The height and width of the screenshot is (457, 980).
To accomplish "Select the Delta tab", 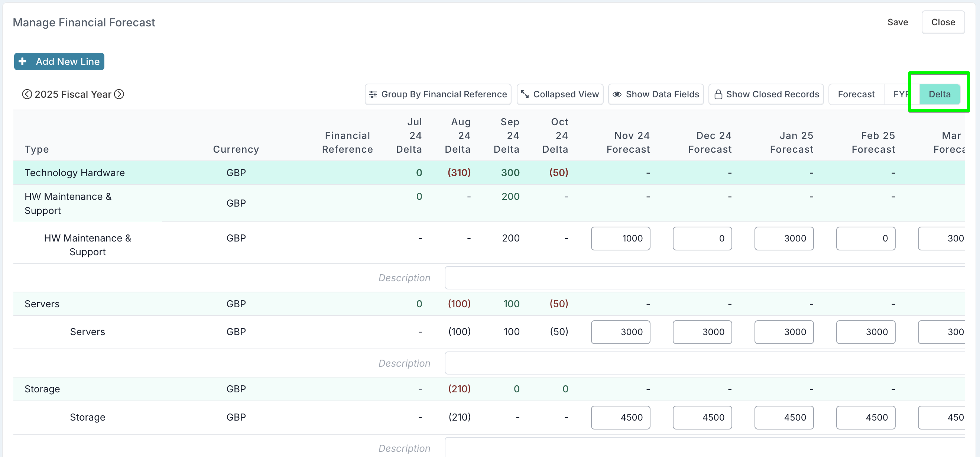I will click(939, 94).
